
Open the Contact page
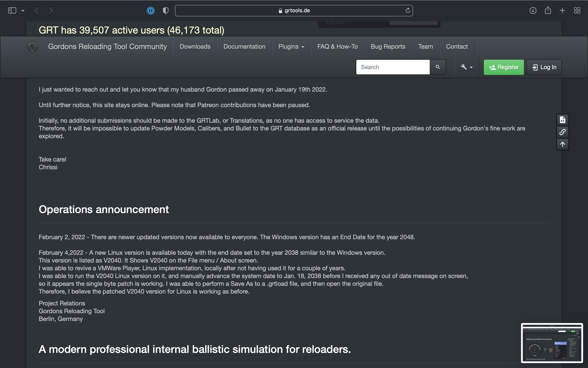[x=457, y=46]
